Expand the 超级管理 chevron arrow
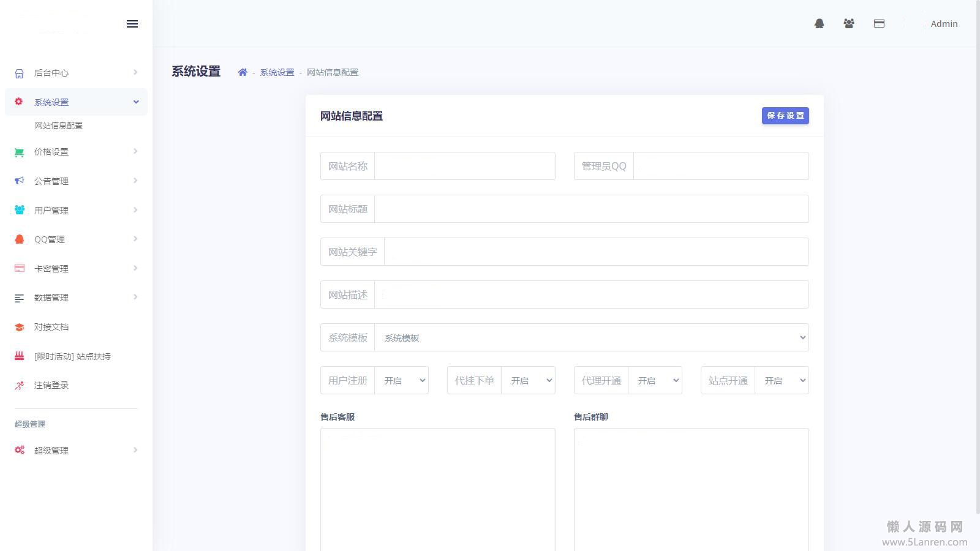980x551 pixels. (135, 450)
